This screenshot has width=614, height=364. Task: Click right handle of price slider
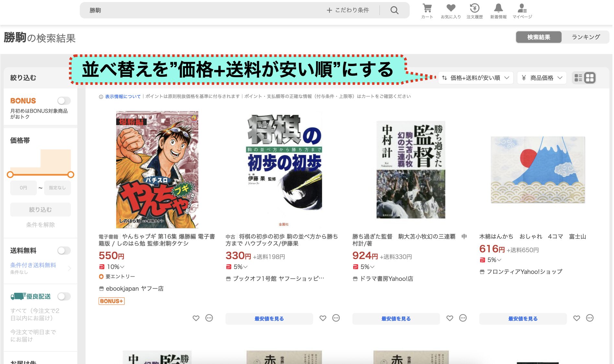pos(71,175)
